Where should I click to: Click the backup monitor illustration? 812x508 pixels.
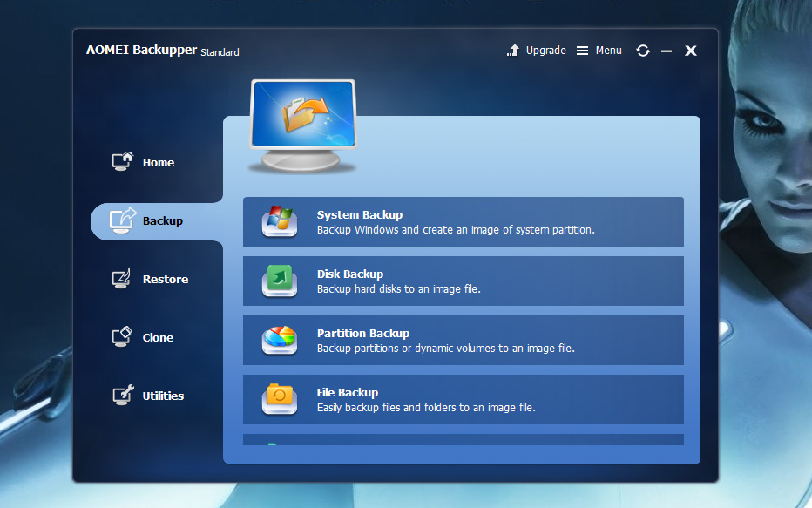303,125
